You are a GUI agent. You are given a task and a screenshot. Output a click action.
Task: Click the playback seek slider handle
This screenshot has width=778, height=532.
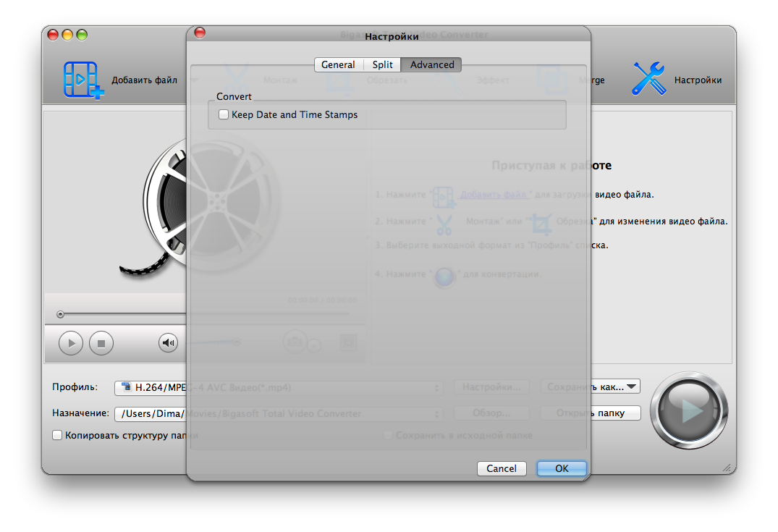(x=61, y=314)
